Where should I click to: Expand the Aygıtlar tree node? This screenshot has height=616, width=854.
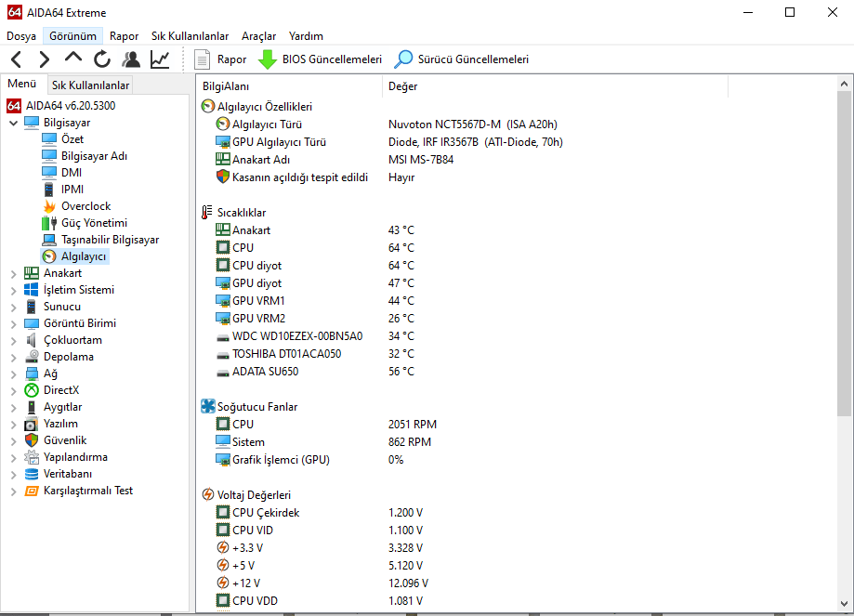[14, 408]
